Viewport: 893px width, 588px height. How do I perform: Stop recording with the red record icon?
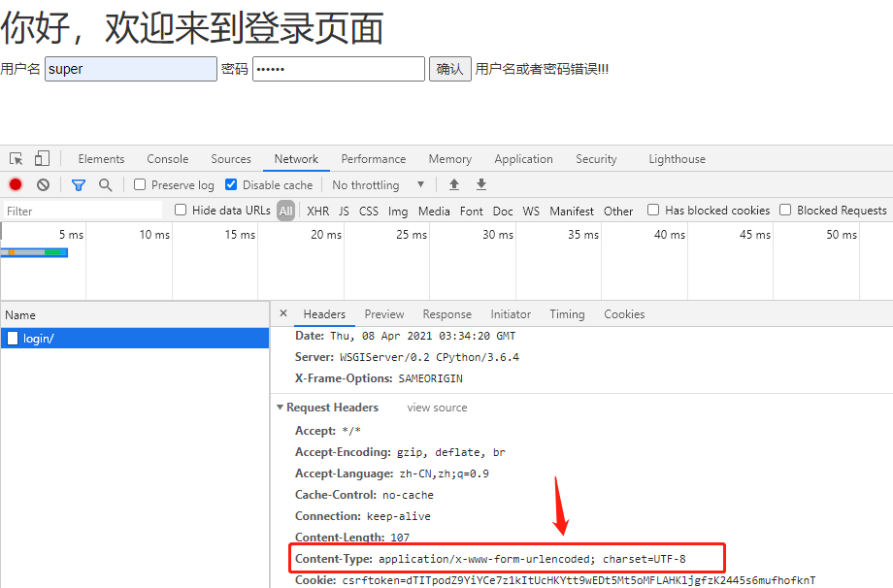point(16,184)
